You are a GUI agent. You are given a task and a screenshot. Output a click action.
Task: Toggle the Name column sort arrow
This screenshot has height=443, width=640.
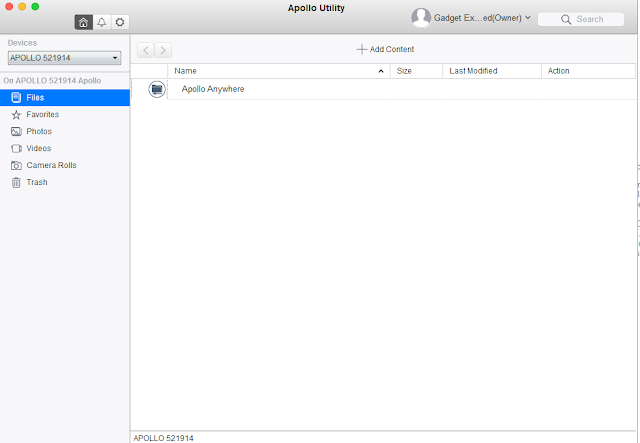[x=381, y=71]
